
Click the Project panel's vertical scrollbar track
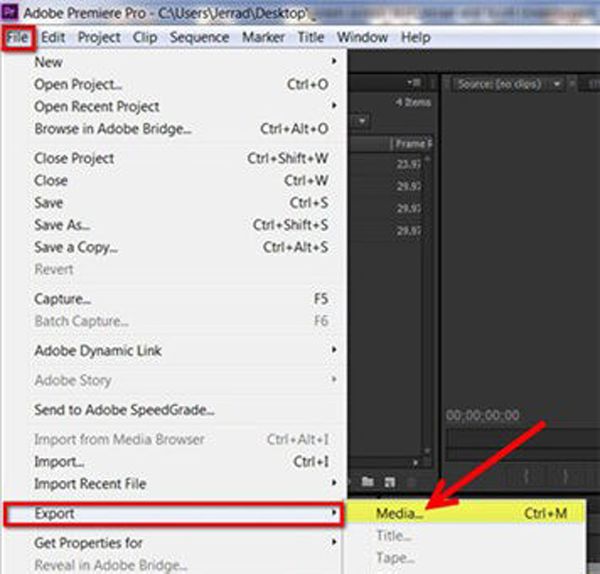click(427, 305)
